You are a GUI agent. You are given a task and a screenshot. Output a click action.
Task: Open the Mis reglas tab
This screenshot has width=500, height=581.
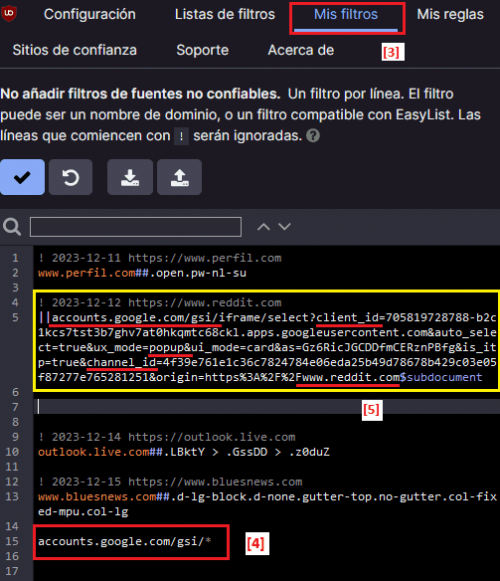coord(450,14)
